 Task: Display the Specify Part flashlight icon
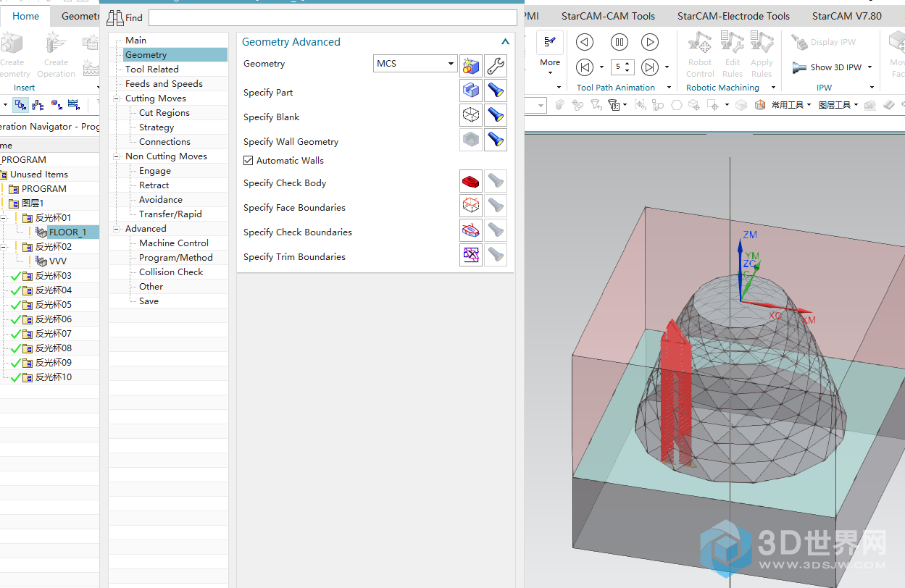(496, 91)
